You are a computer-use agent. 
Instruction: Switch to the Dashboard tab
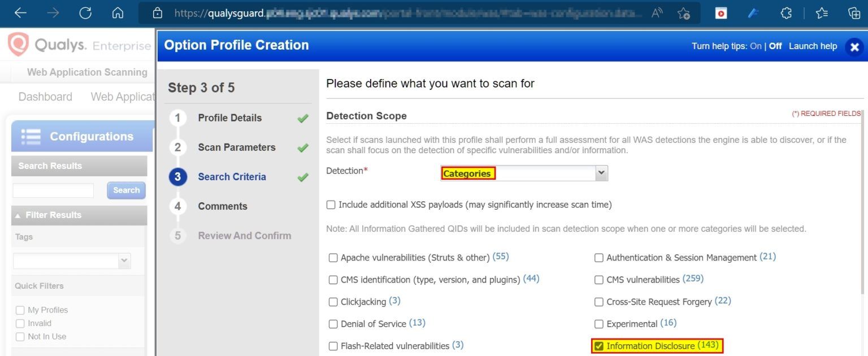45,96
